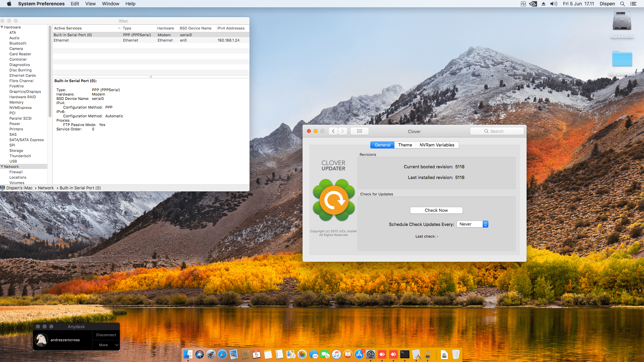Click the Check Now button

tap(436, 210)
